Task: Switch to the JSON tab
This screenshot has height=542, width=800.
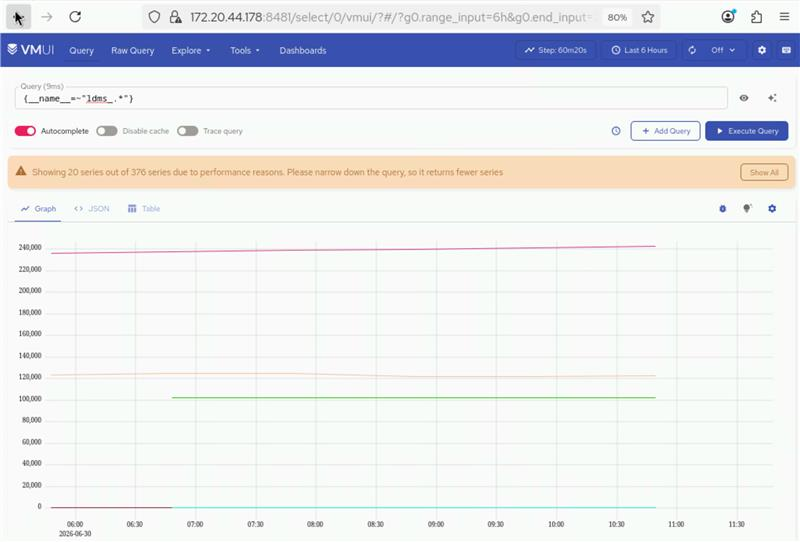Action: tap(92, 209)
